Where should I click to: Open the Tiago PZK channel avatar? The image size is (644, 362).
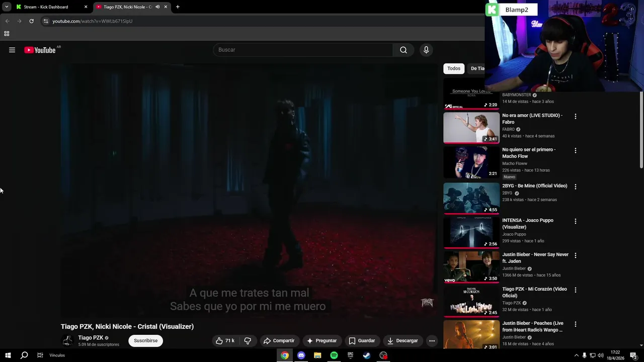(67, 341)
